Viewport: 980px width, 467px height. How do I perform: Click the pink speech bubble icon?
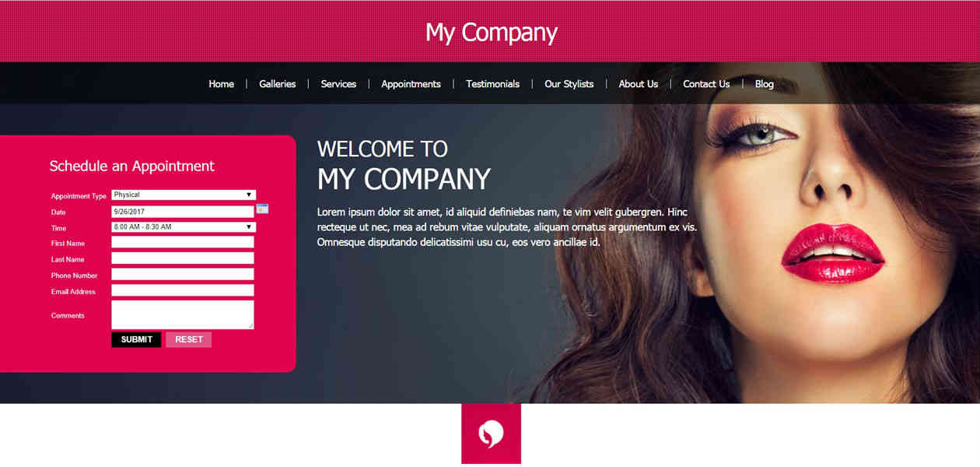point(491,434)
